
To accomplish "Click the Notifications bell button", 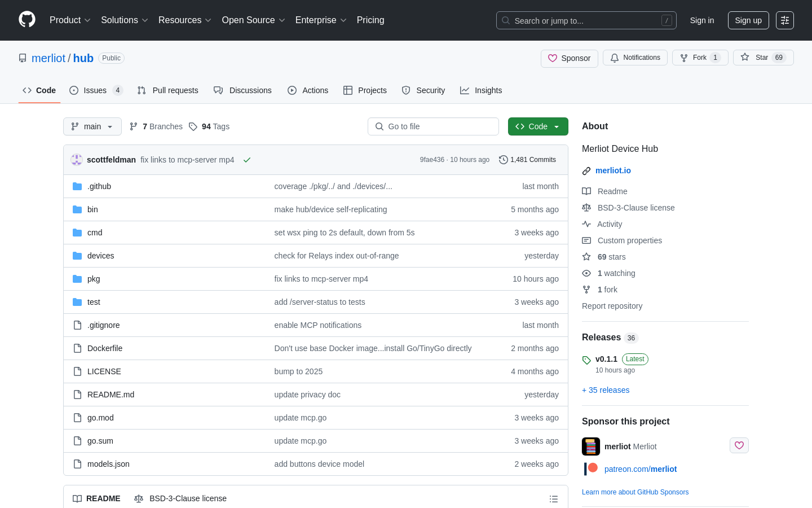I will point(635,58).
